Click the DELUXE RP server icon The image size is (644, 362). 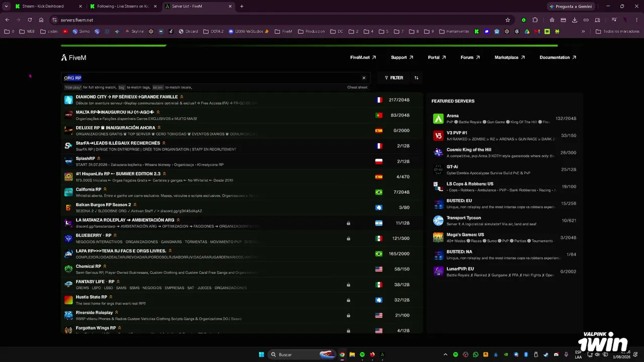[x=68, y=131]
